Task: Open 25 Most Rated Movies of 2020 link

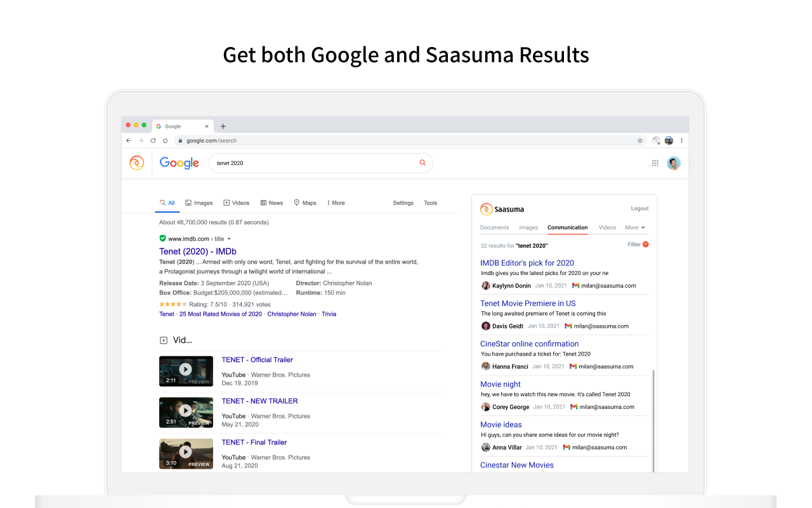Action: point(221,314)
